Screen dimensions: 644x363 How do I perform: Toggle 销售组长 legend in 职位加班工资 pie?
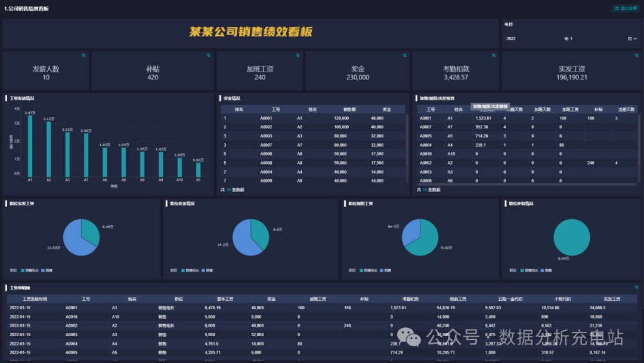369,270
